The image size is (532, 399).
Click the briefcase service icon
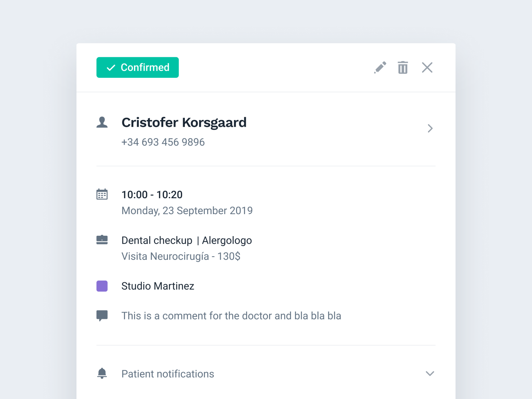[x=102, y=240]
